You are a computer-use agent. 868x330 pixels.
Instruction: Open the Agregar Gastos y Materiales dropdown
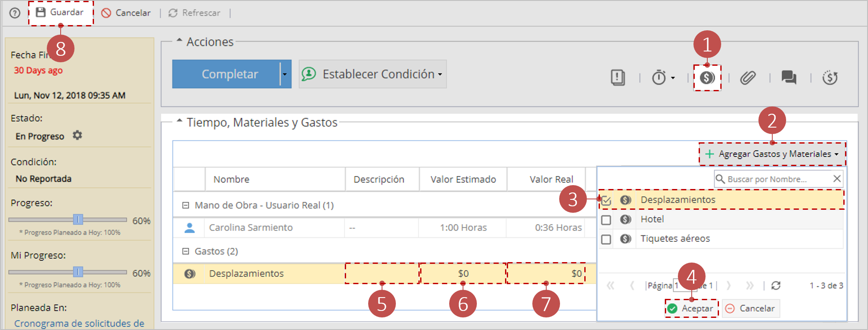click(x=772, y=154)
